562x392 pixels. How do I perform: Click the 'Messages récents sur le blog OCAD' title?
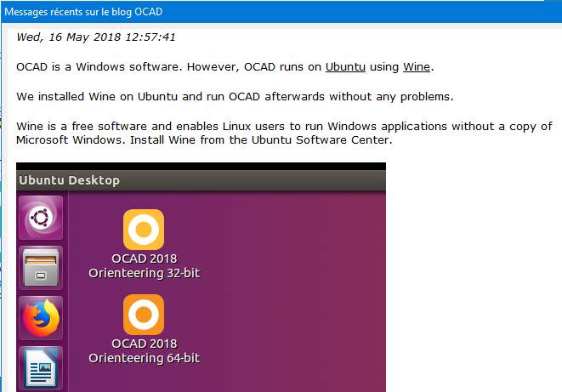tap(83, 12)
